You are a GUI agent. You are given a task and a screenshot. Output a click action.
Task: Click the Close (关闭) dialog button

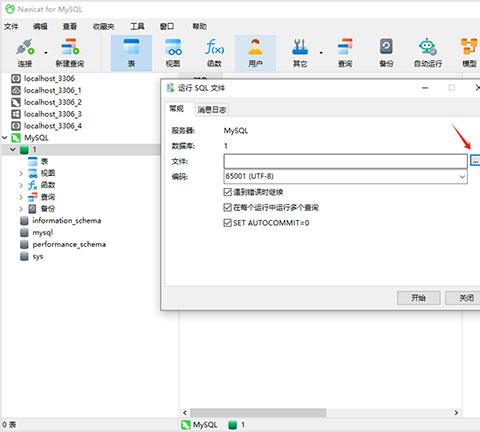(x=463, y=298)
